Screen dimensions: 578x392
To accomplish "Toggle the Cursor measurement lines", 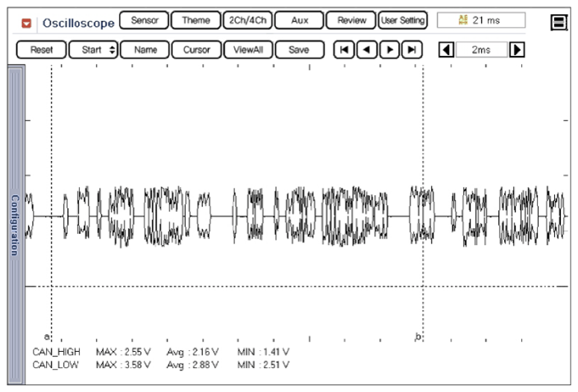I will tap(197, 50).
